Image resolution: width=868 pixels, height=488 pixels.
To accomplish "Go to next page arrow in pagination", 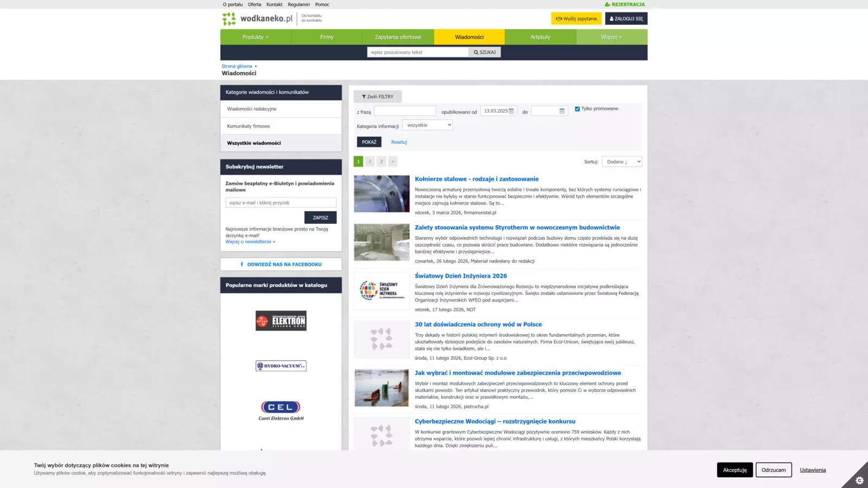I will (393, 162).
